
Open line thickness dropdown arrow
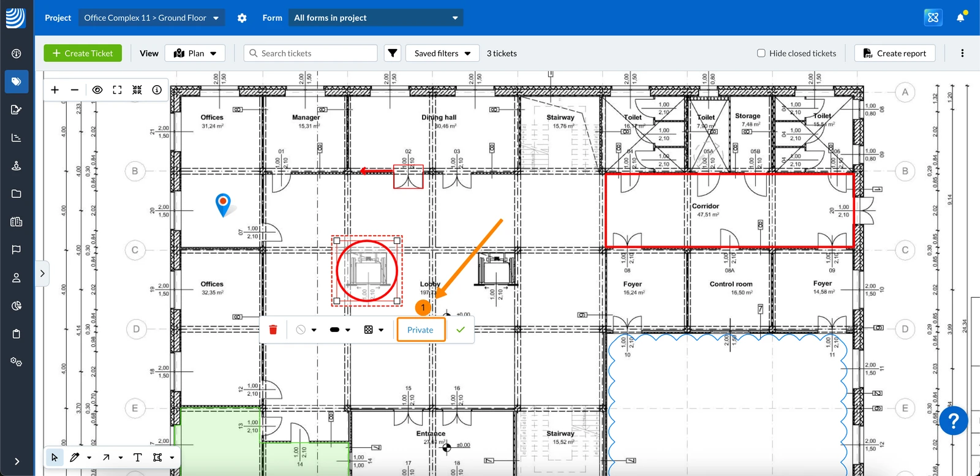pos(348,330)
